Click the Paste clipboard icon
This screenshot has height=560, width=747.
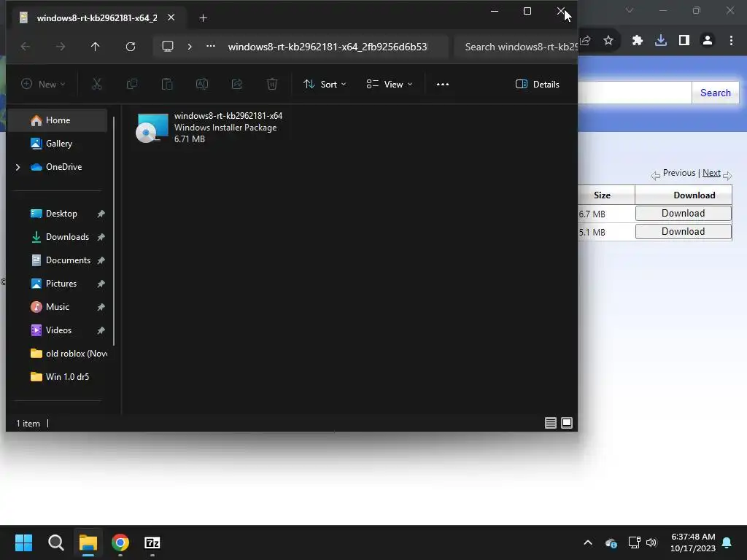point(167,85)
